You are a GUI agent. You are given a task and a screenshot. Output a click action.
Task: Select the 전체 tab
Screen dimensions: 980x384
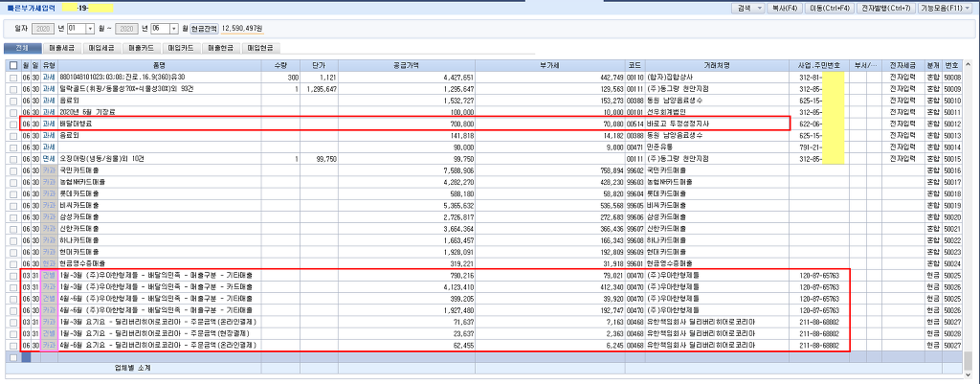(21, 47)
